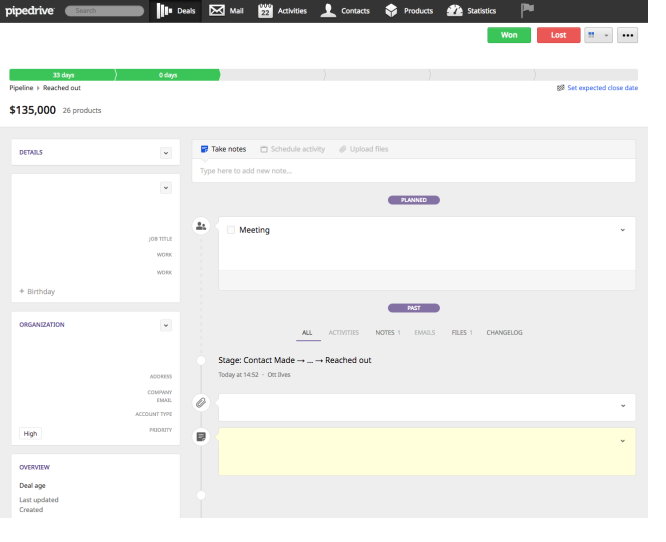Click the expected close date flag icon
Screen dimensions: 666x542
[561, 88]
